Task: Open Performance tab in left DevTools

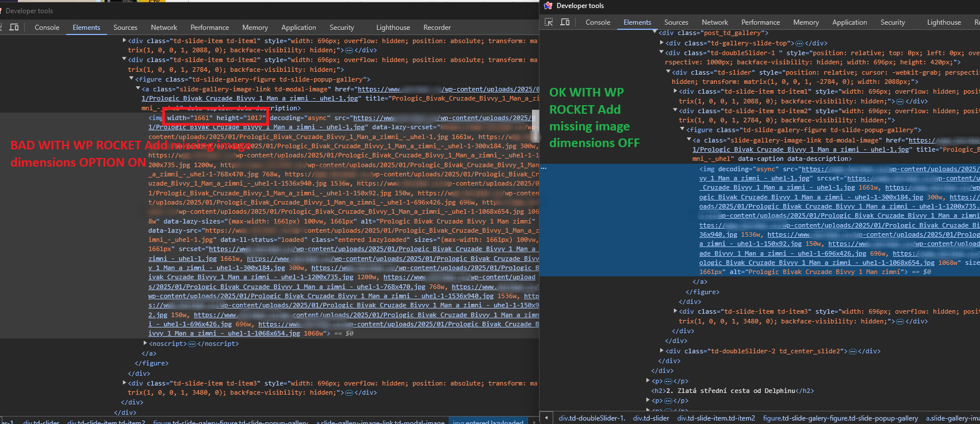Action: pyautogui.click(x=210, y=28)
